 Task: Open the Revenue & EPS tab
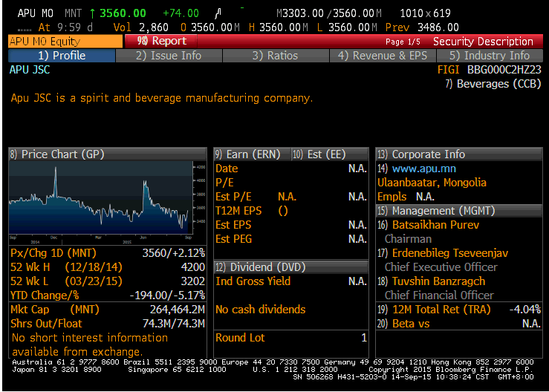382,56
